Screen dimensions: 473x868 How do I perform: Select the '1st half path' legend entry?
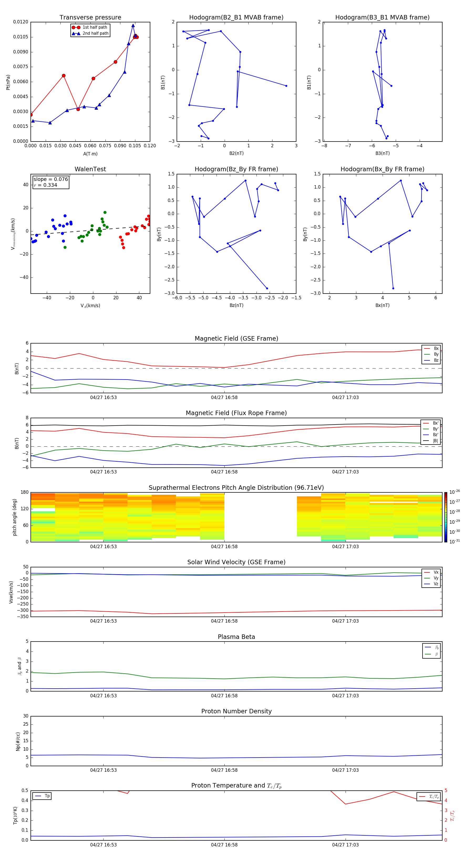tap(90, 27)
